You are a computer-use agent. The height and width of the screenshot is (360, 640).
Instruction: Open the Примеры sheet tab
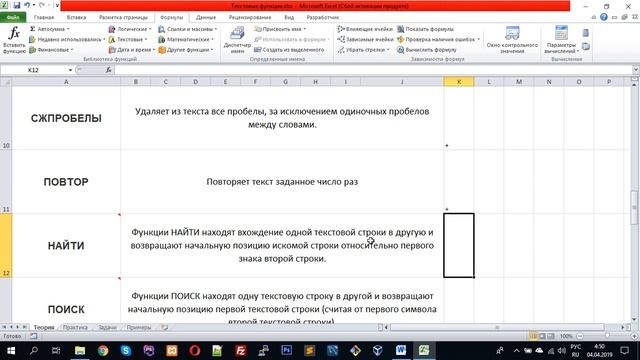[138, 327]
